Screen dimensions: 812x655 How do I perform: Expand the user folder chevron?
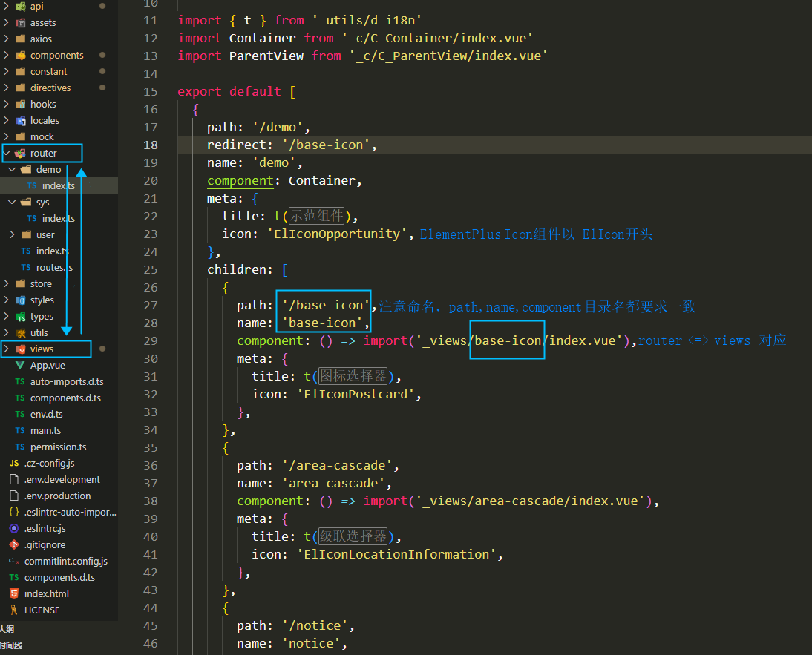pos(12,234)
